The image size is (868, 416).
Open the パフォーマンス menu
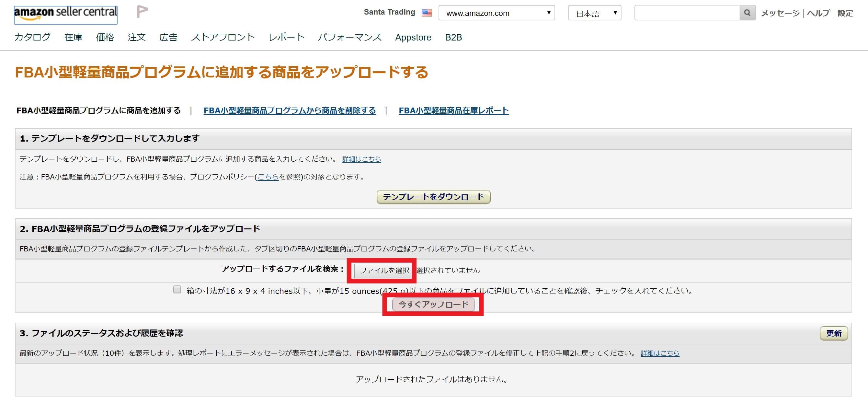[x=350, y=37]
